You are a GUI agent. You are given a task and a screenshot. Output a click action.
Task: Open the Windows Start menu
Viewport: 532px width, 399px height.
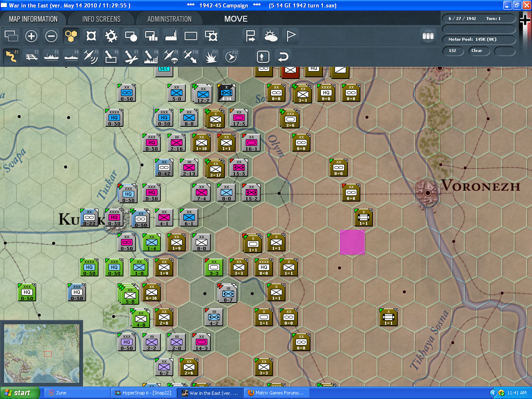click(20, 393)
